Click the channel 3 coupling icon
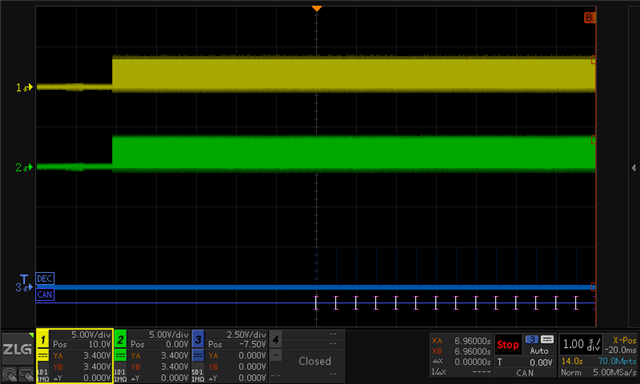640x384 pixels. click(x=198, y=356)
